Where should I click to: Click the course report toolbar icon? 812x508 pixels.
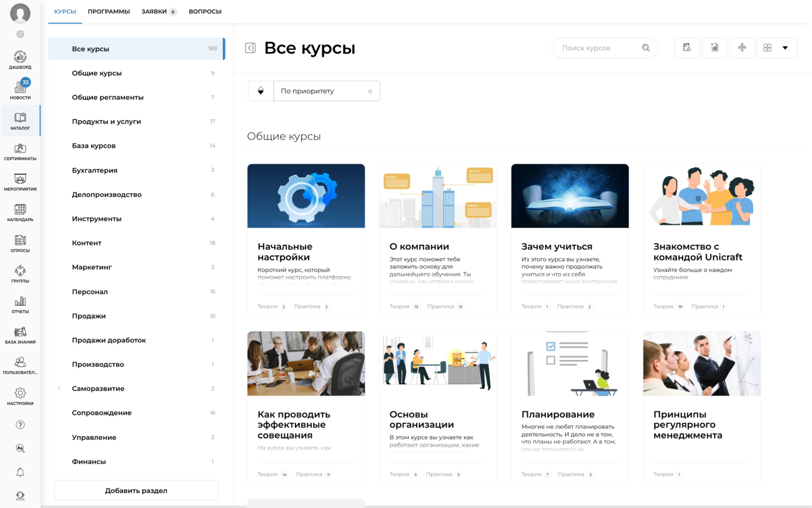tap(715, 48)
